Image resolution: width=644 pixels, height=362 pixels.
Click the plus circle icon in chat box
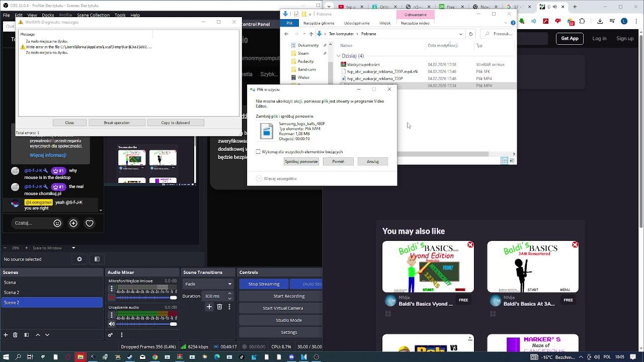click(73, 223)
